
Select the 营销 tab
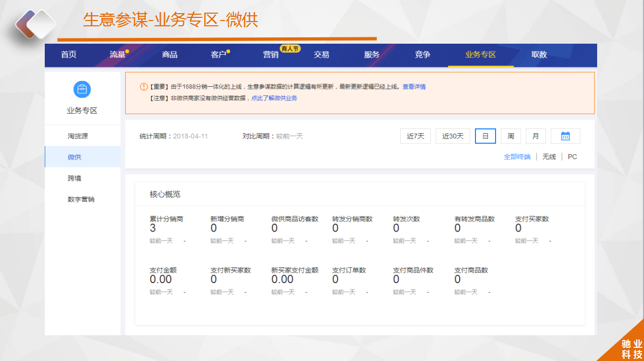click(271, 55)
